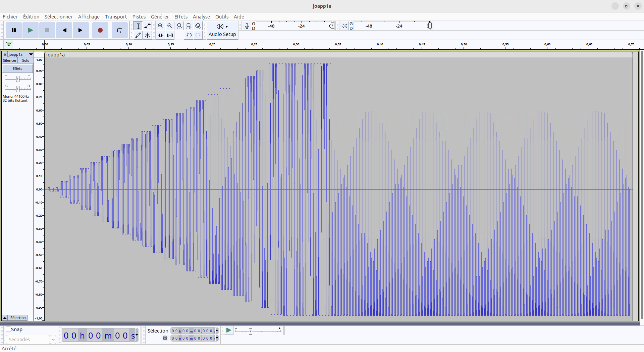Skip to start of project

[64, 30]
